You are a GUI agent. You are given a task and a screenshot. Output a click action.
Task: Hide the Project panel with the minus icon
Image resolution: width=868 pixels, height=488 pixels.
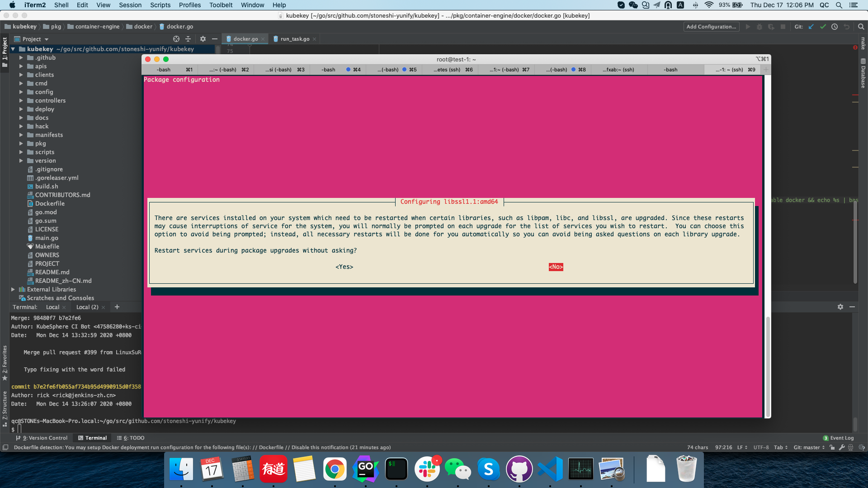click(x=215, y=39)
